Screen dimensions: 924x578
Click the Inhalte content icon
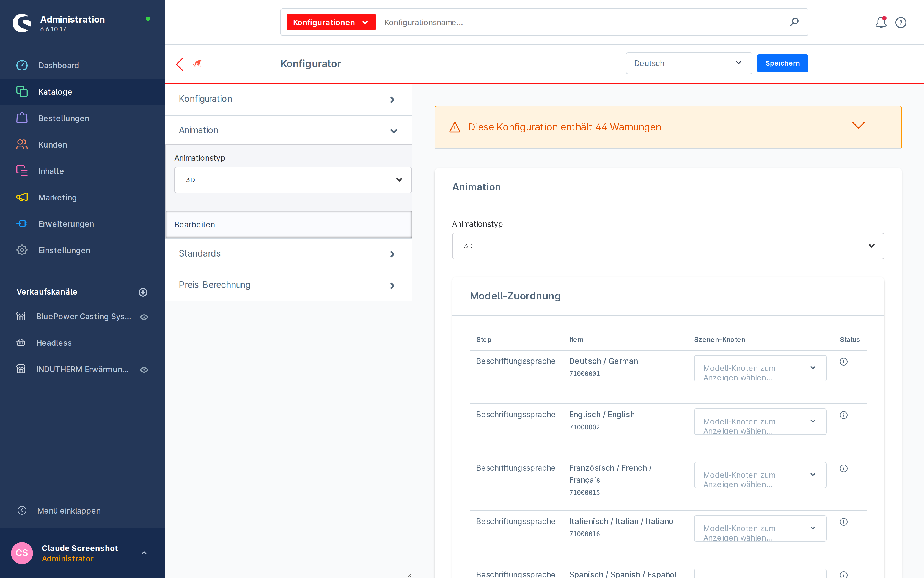[22, 171]
